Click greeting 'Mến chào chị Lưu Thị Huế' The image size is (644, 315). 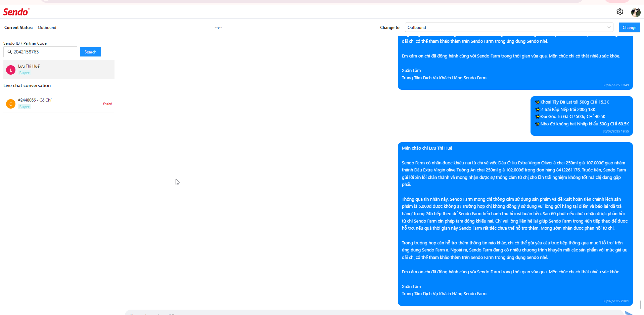pos(427,148)
